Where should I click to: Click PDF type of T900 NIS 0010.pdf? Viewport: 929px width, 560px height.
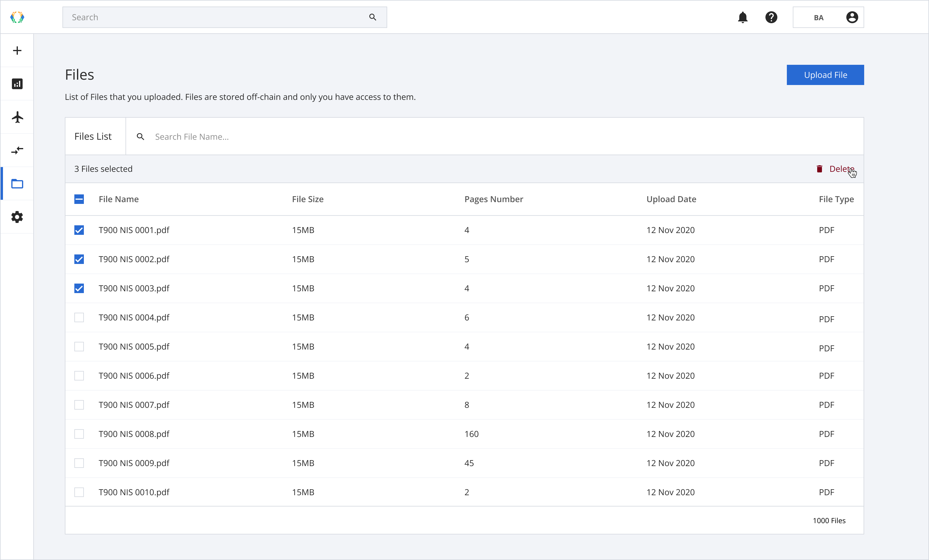[x=826, y=492]
